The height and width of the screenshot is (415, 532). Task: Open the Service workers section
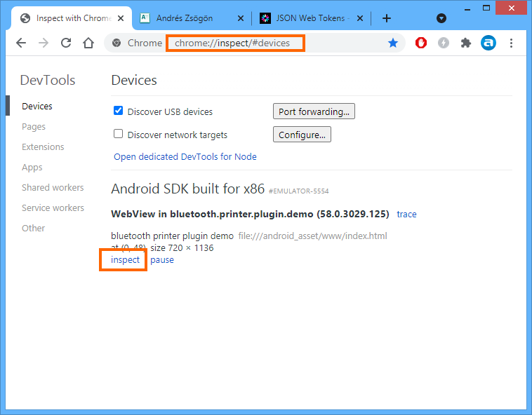coord(53,208)
